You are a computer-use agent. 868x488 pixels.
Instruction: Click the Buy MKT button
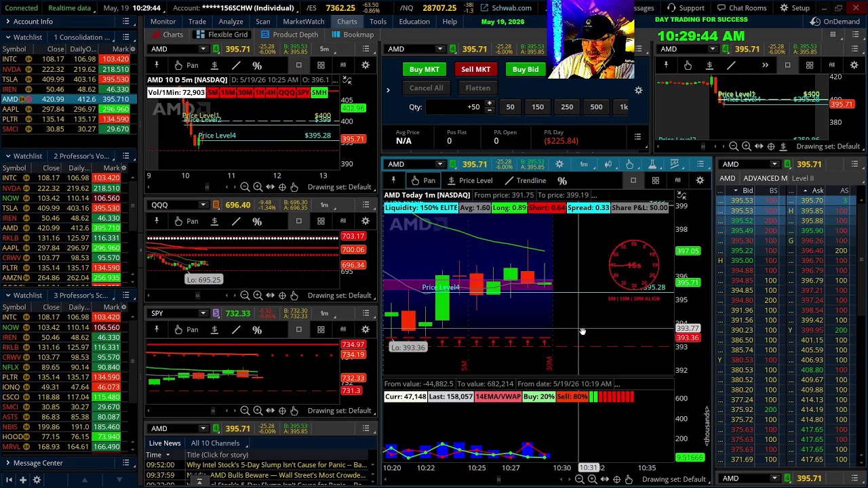click(x=425, y=69)
